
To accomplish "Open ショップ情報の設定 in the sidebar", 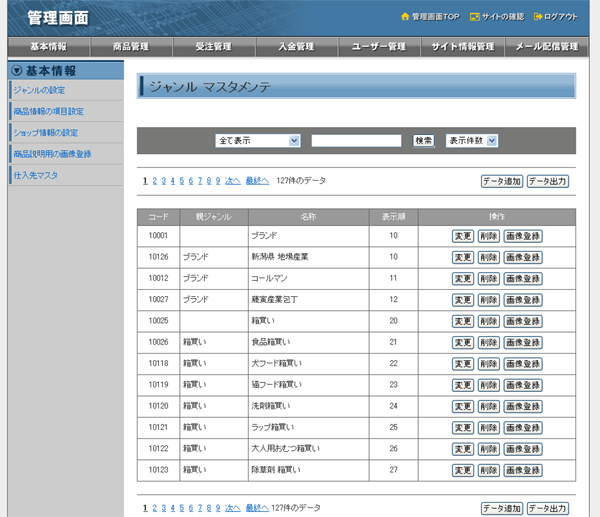I will 45,133.
